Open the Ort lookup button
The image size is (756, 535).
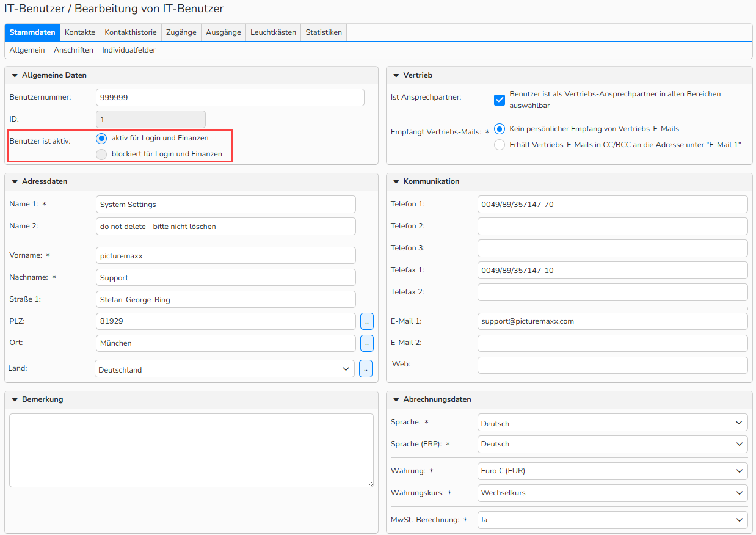(366, 343)
